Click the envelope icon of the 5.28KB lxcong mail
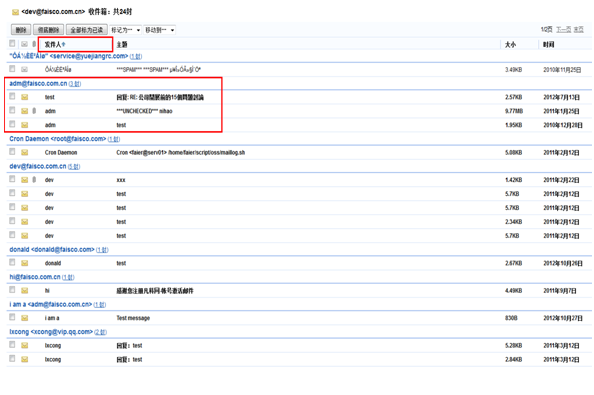The height and width of the screenshot is (395, 594). pos(25,345)
